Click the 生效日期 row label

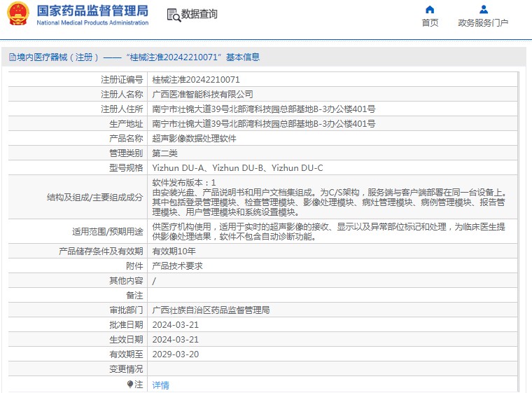[126, 339]
